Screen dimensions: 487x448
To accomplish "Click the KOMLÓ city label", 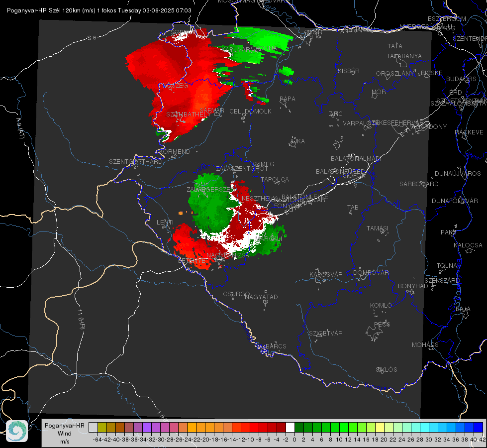I will click(x=381, y=306).
